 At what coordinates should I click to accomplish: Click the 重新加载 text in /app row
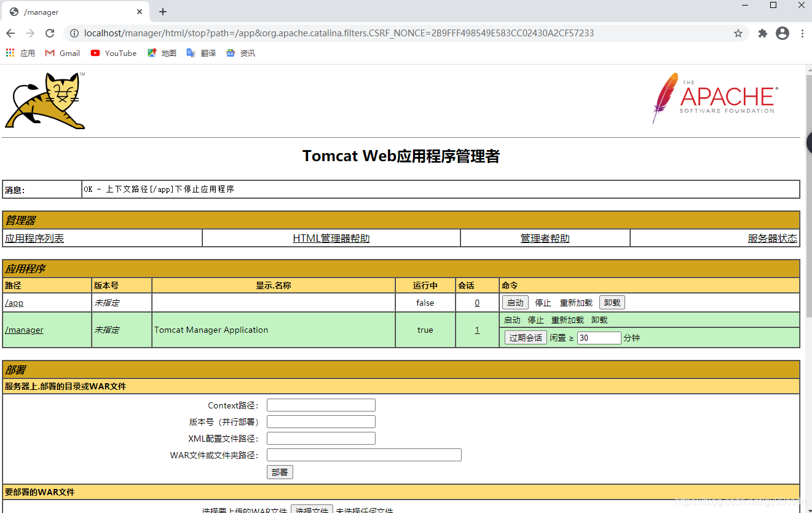[576, 303]
